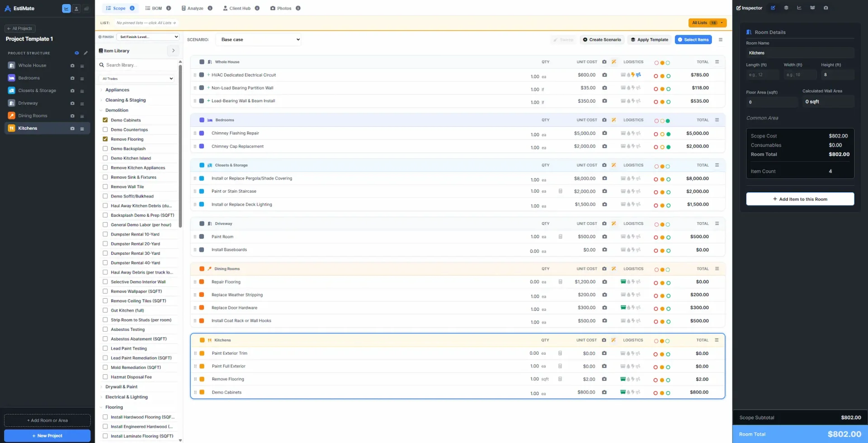Edit project structure with the pencil icon

[86, 53]
